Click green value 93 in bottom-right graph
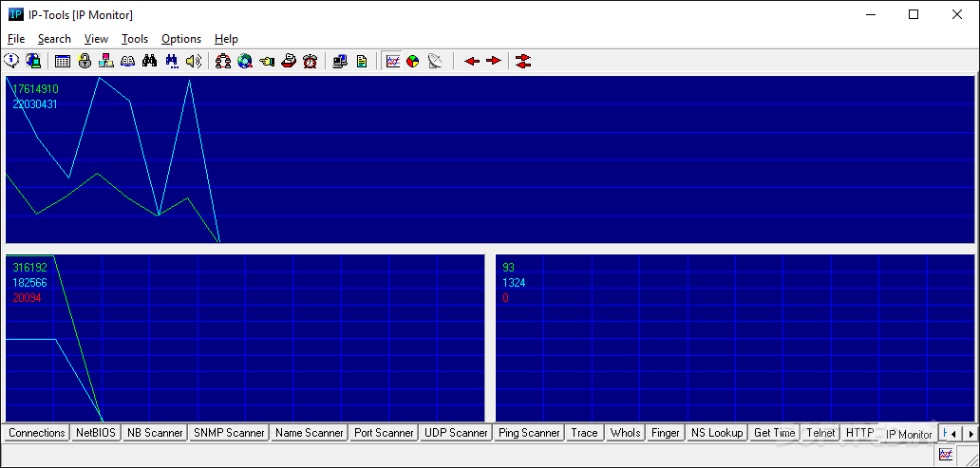980x468 pixels. click(509, 268)
